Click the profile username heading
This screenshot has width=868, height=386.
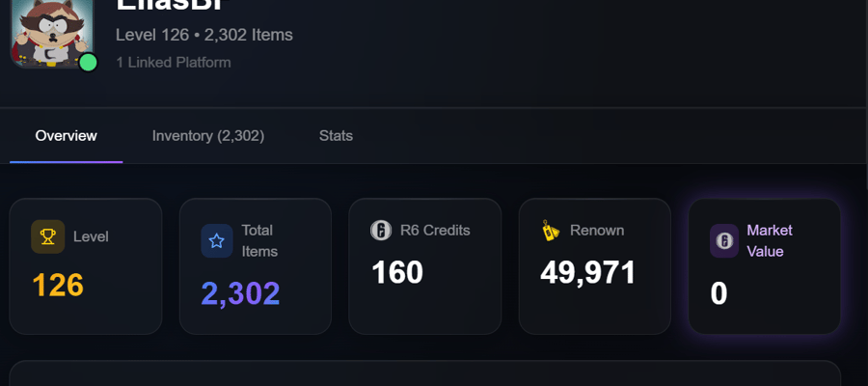click(x=173, y=6)
